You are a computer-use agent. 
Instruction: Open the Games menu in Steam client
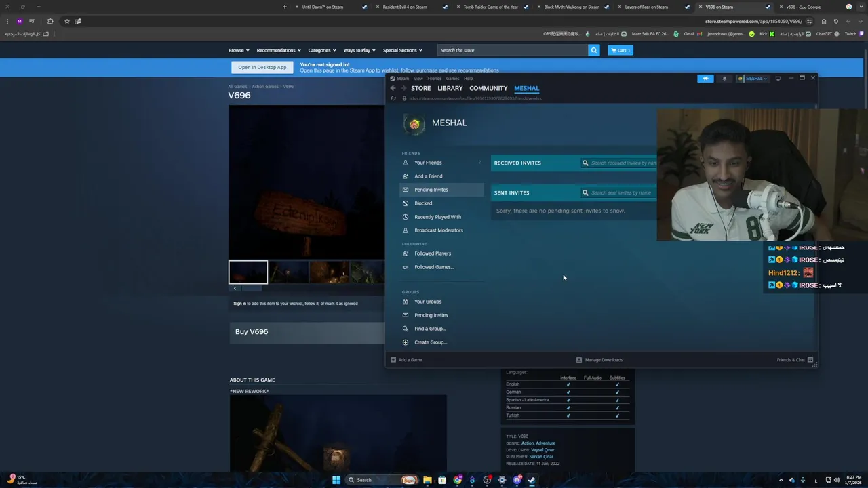452,79
